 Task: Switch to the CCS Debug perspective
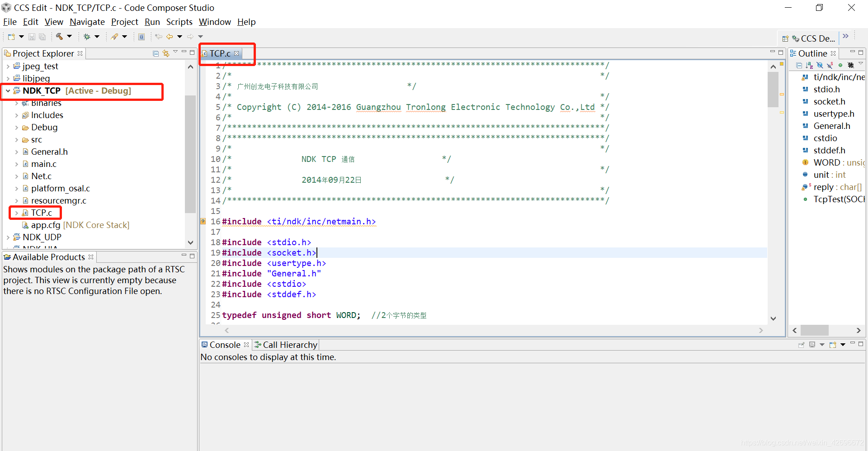point(814,39)
